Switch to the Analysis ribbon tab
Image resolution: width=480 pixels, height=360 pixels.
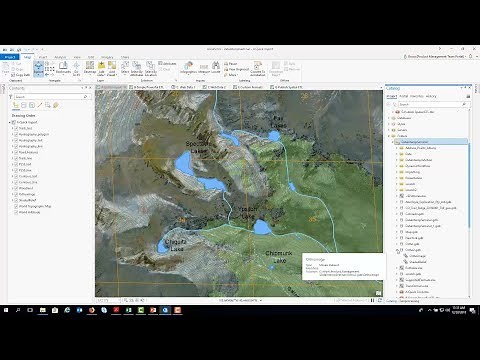[x=60, y=57]
